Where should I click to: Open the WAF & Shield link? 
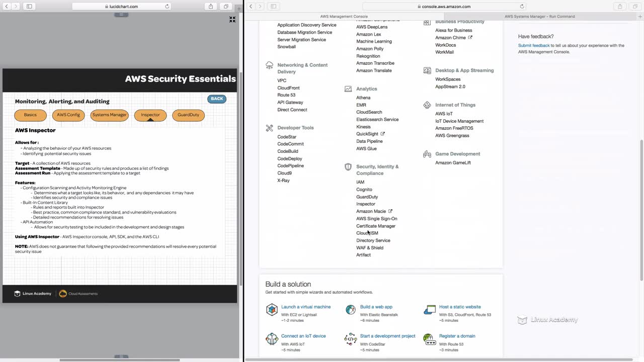tap(370, 248)
